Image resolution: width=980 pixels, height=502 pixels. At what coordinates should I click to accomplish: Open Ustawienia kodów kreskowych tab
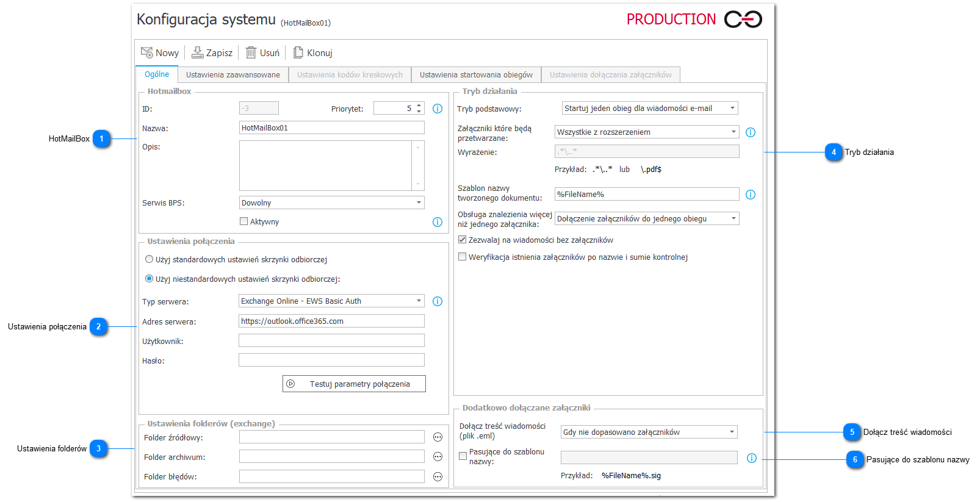350,75
